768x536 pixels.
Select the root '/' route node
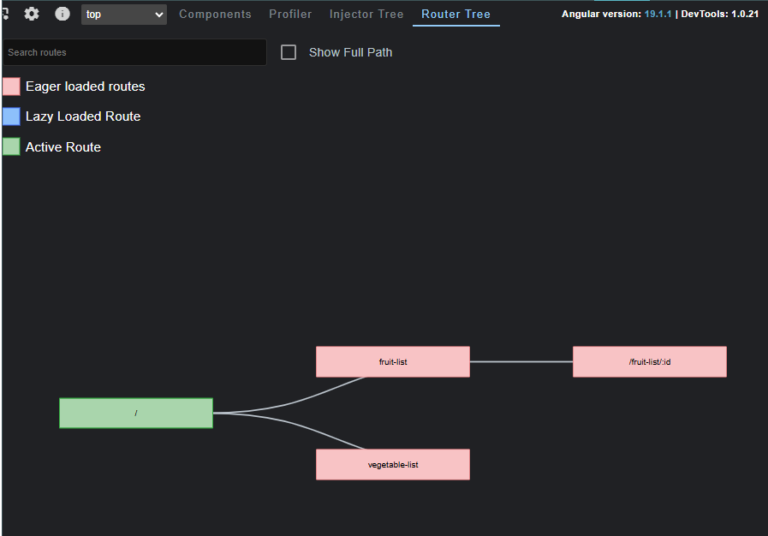pyautogui.click(x=136, y=413)
